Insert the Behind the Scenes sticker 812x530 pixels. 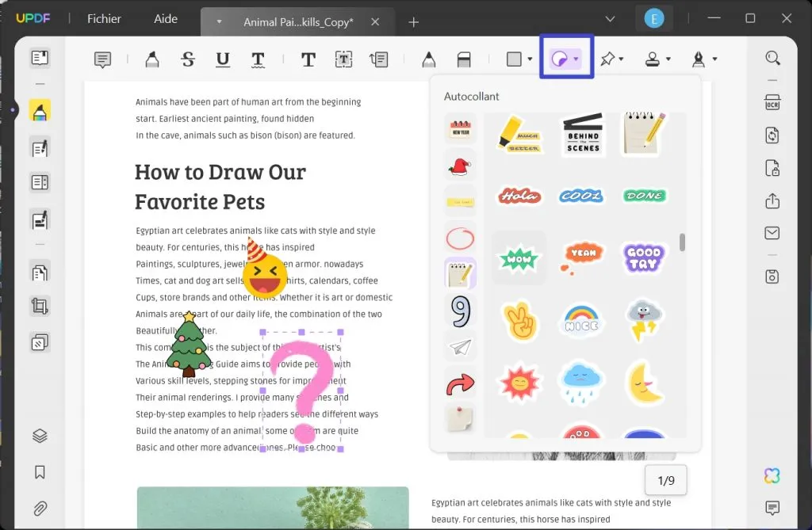[x=583, y=135]
